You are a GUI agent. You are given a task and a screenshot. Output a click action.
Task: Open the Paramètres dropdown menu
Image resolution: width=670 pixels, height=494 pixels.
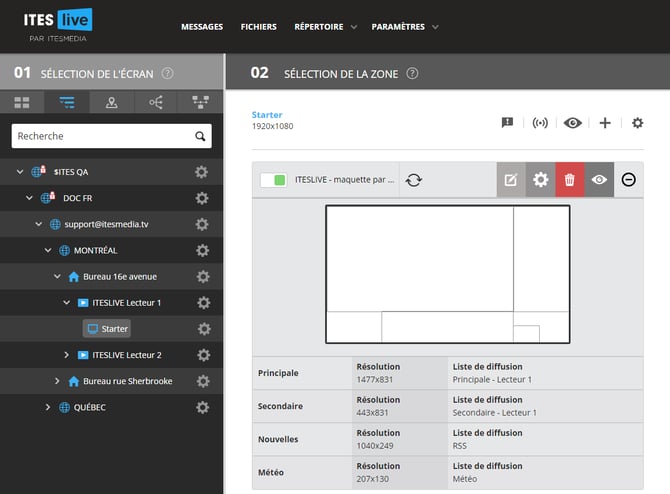pyautogui.click(x=404, y=27)
